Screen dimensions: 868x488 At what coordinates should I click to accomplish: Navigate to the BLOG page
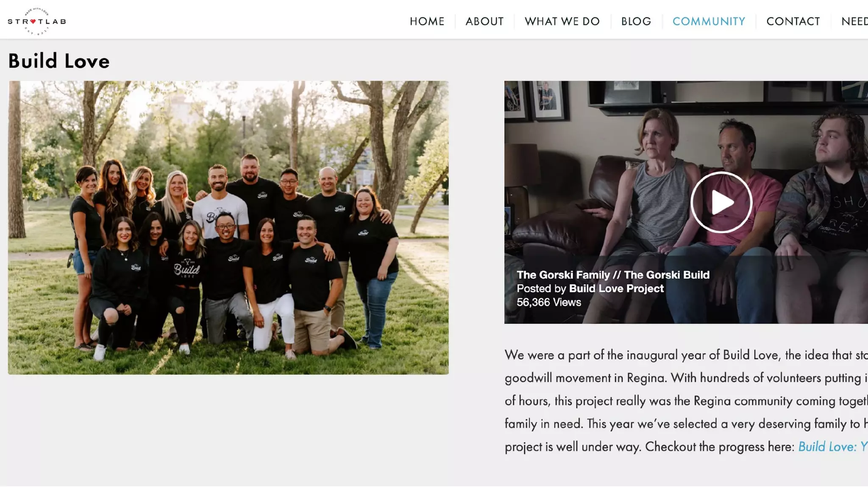coord(636,21)
